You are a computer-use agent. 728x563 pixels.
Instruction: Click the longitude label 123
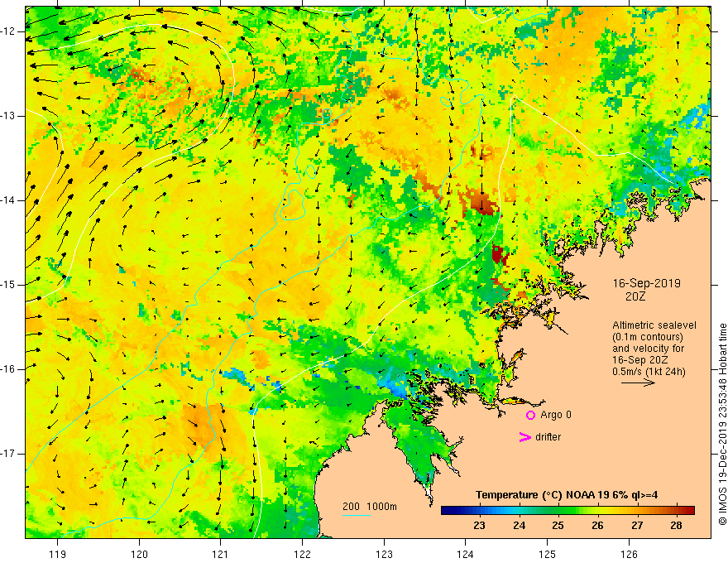tap(384, 554)
